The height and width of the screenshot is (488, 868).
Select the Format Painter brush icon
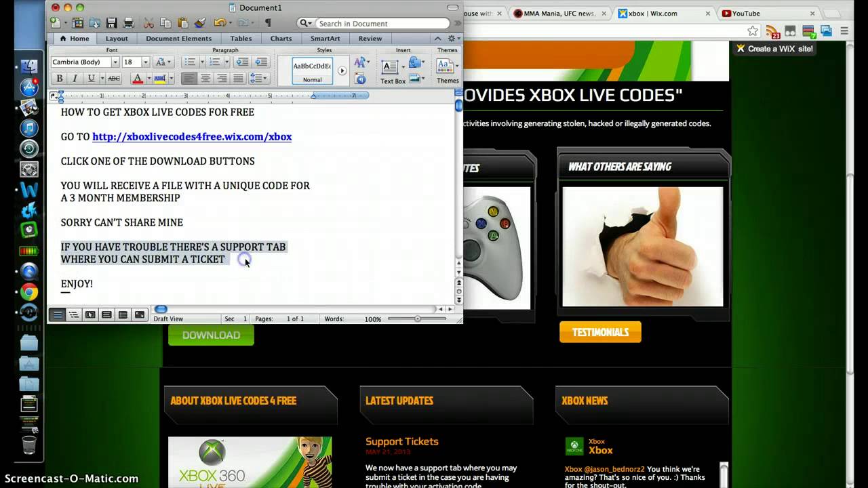click(200, 23)
